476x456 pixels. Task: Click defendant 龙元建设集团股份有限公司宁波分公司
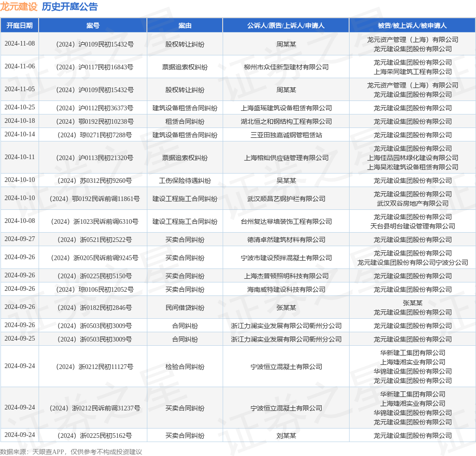413,262
